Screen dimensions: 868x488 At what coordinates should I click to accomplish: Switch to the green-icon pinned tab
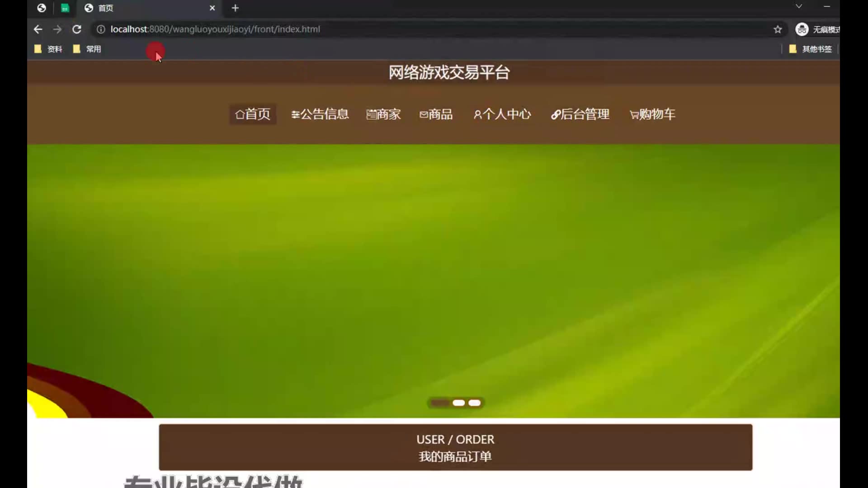(65, 8)
